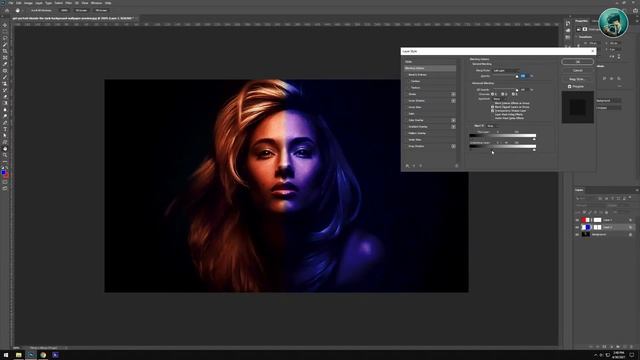
Task: Select the Path Selection tool
Action: [x=5, y=136]
